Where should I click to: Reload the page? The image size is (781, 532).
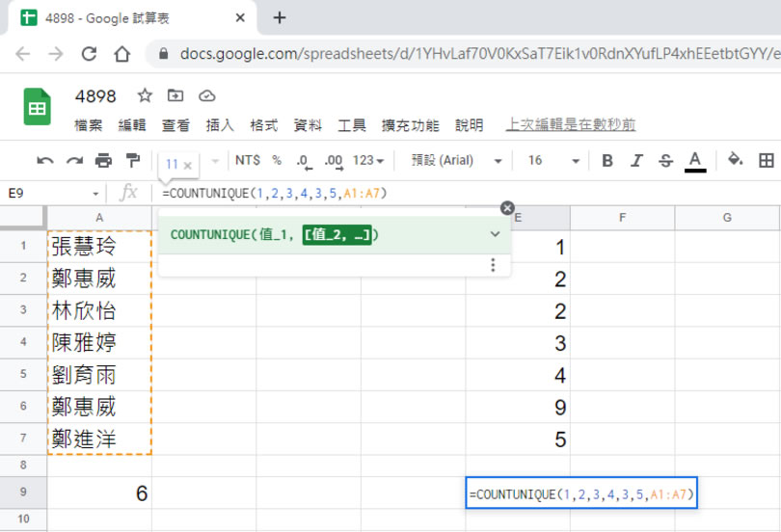[x=89, y=53]
